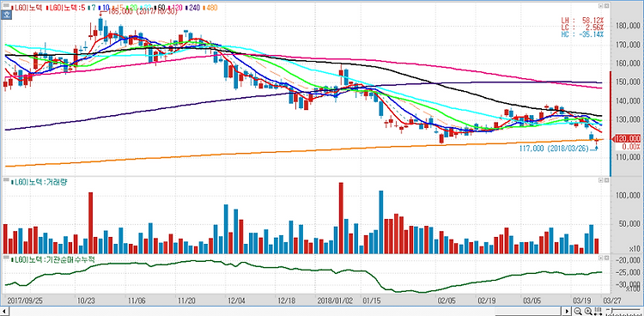Viewport: 644px width, 316px height.
Task: Click the tallest red volume bar in January
Action: tap(341, 218)
